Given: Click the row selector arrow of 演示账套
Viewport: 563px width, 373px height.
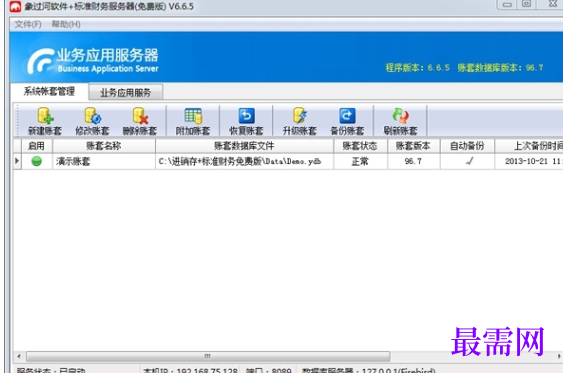Looking at the screenshot, I should [x=17, y=161].
